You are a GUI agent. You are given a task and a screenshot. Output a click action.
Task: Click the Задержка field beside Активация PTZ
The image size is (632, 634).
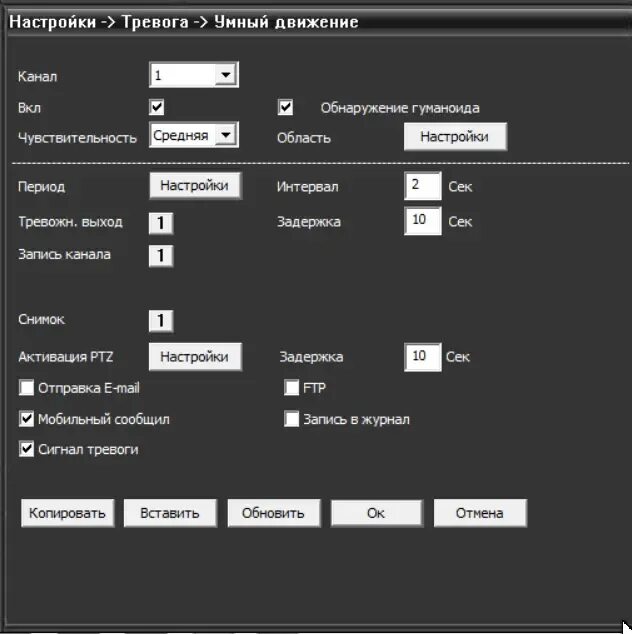(x=423, y=357)
